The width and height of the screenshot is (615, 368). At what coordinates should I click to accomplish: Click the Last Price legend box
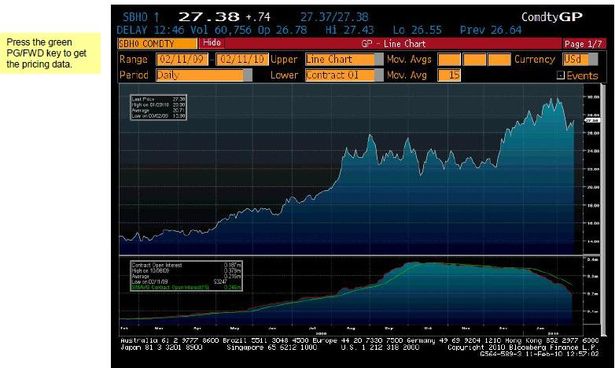[158, 107]
